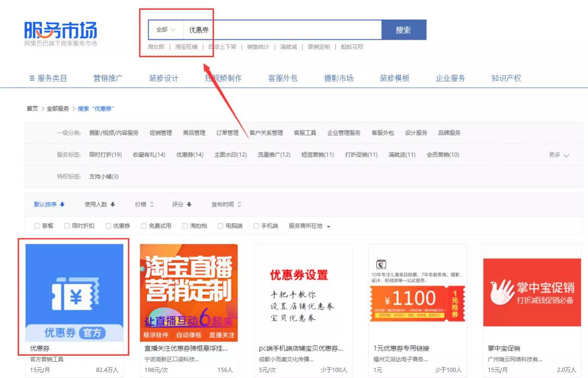Image resolution: width=588 pixels, height=378 pixels.
Task: Filter by 客户关系管理 category
Action: click(266, 133)
